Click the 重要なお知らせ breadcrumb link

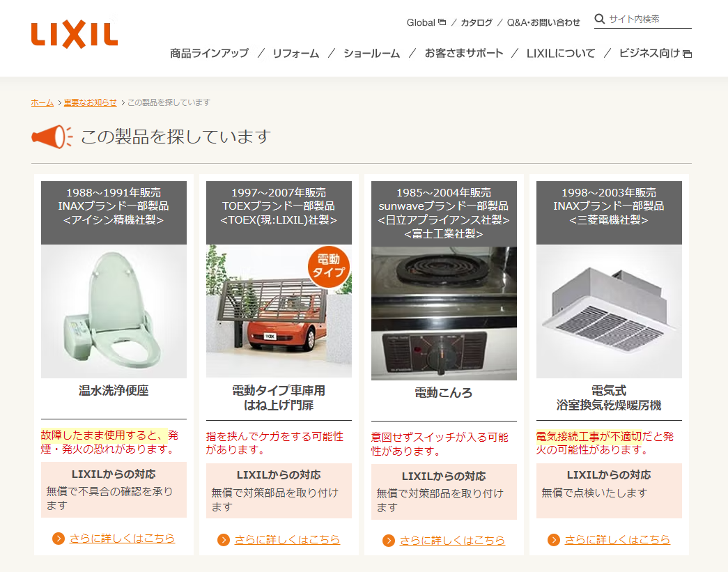(90, 102)
